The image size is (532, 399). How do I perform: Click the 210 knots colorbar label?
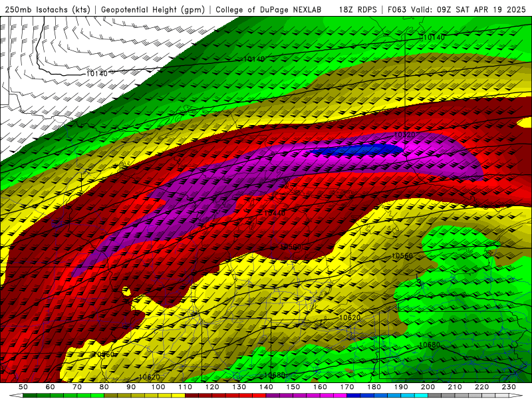pos(455,387)
